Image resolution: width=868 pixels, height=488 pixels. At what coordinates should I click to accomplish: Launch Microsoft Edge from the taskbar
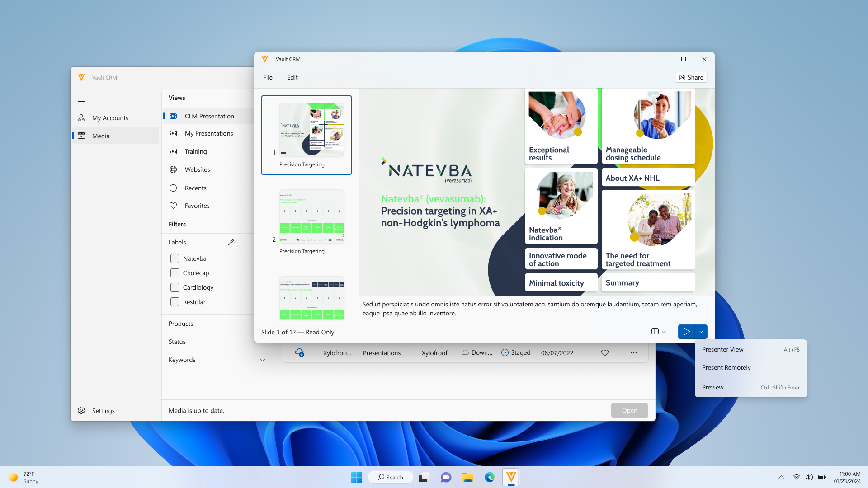click(490, 477)
